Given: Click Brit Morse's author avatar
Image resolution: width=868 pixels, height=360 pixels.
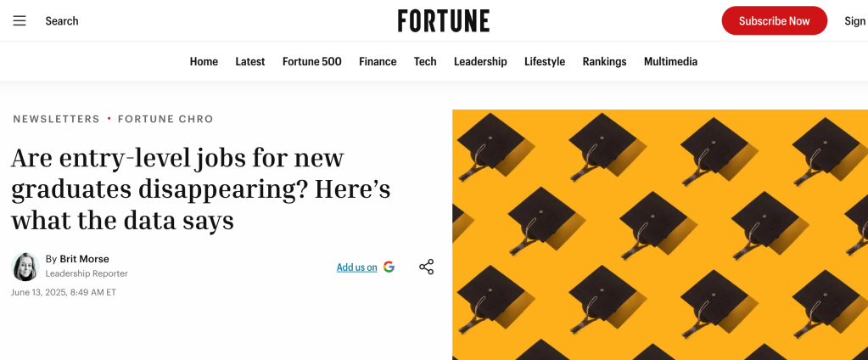Looking at the screenshot, I should point(25,267).
